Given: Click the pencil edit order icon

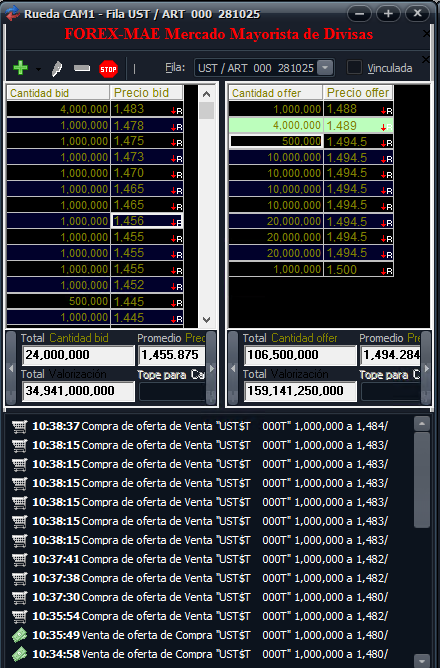Looking at the screenshot, I should click(x=57, y=69).
